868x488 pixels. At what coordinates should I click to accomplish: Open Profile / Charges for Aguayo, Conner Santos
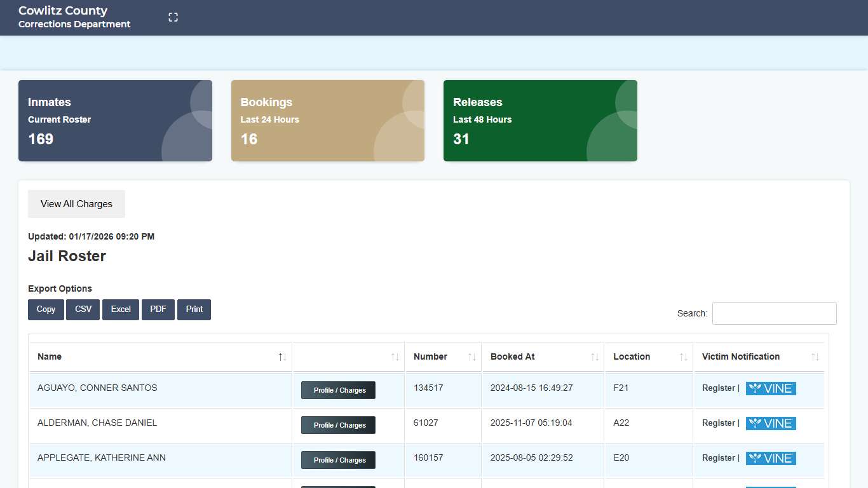338,390
